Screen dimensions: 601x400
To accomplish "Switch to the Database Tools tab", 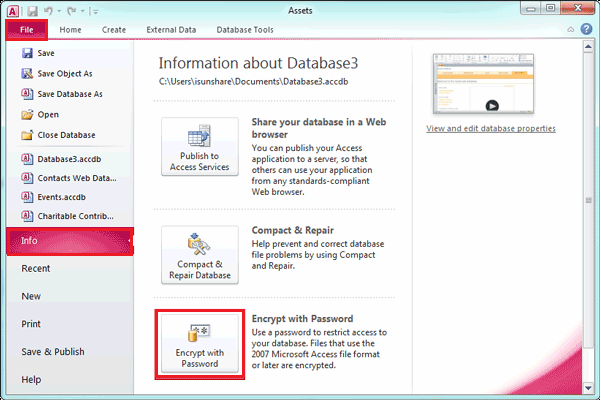I will [x=245, y=30].
